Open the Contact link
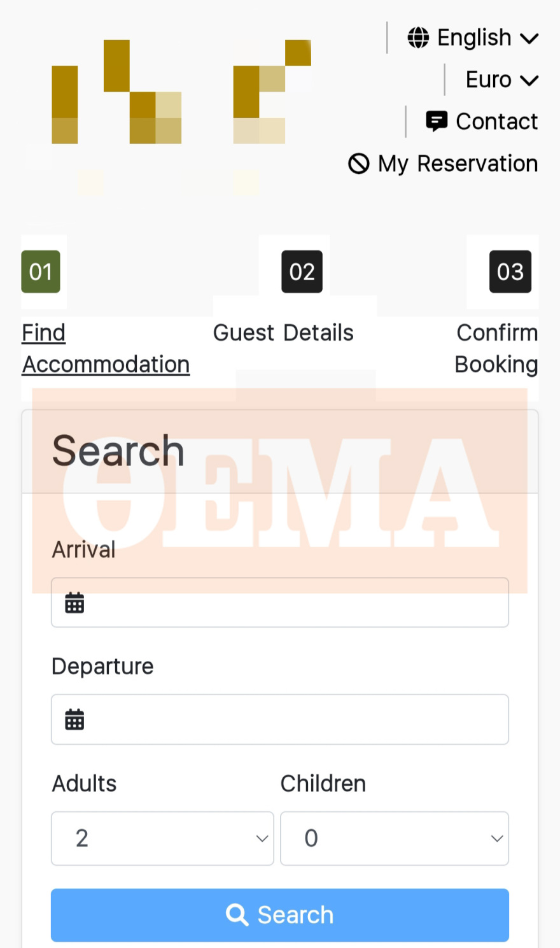Image resolution: width=560 pixels, height=948 pixels. pyautogui.click(x=482, y=121)
